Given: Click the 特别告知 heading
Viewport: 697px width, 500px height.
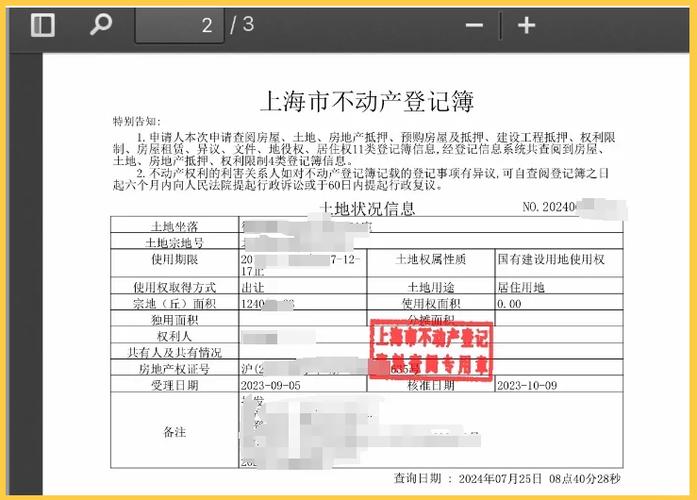Looking at the screenshot, I should point(137,121).
